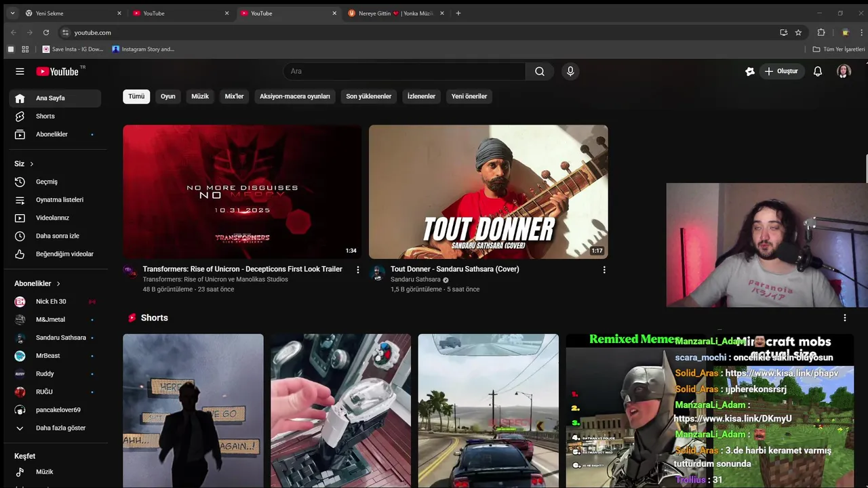This screenshot has width=868, height=488.
Task: Open Save Insta bookmark
Action: [x=73, y=49]
